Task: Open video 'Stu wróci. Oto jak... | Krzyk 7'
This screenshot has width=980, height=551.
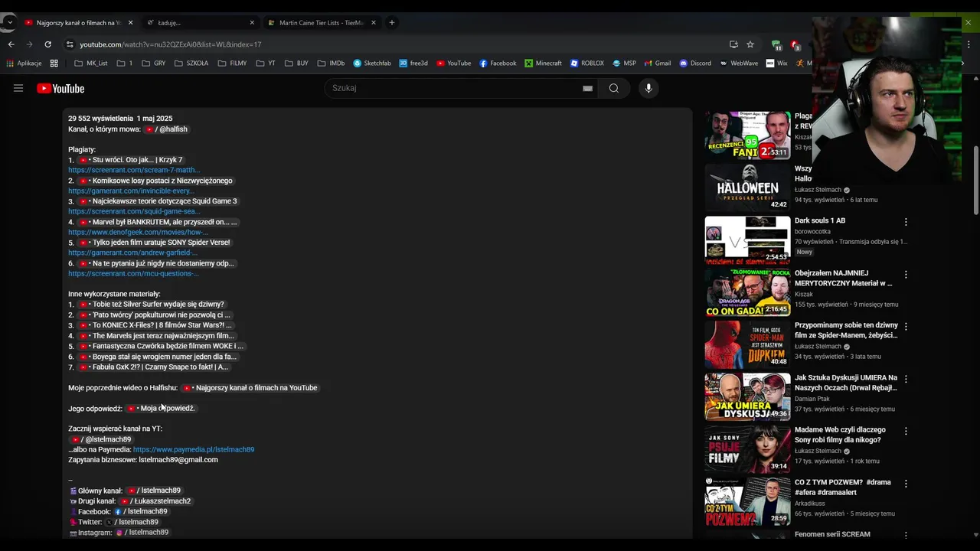Action: (131, 160)
